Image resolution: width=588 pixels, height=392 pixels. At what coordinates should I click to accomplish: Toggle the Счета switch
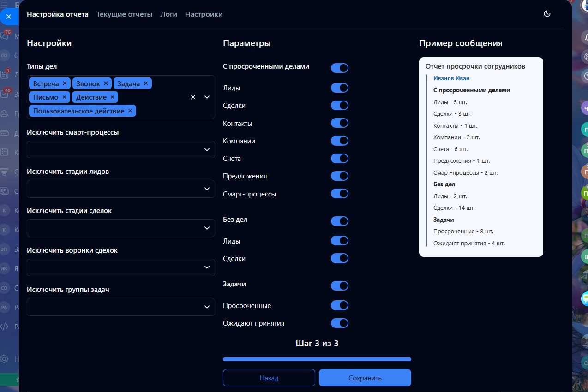(x=339, y=159)
